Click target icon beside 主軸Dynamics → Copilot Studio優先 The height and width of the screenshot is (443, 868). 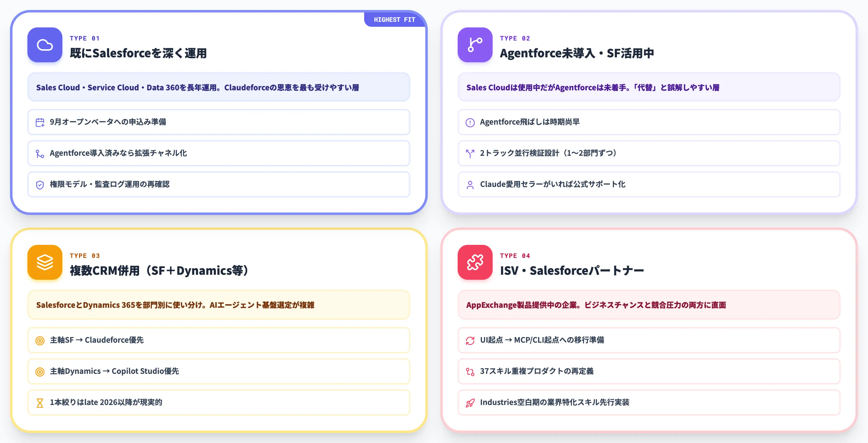tap(40, 372)
